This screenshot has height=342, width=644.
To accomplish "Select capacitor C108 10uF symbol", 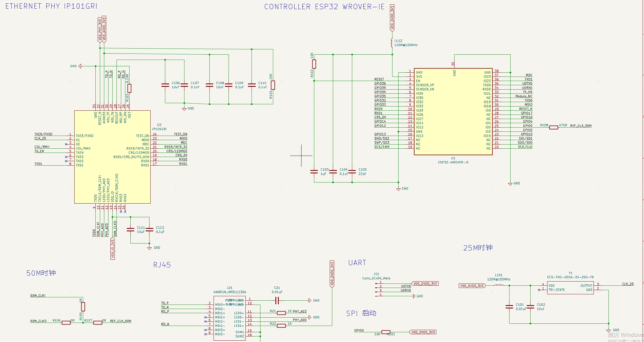I will pyautogui.click(x=209, y=85).
